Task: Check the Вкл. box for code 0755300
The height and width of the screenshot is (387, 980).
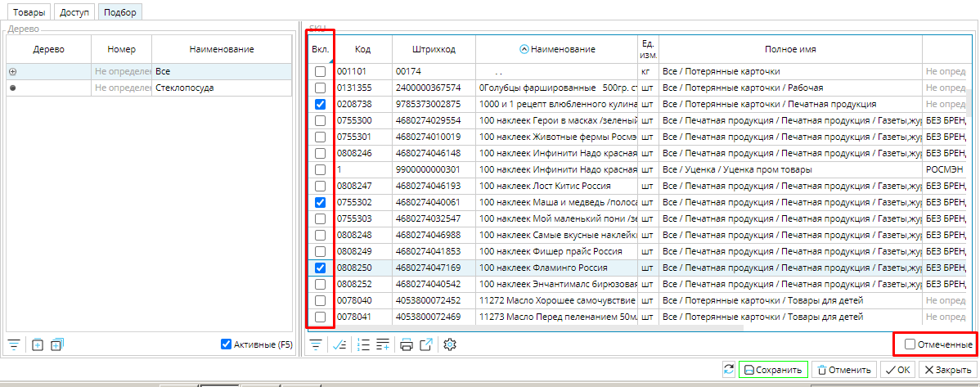Action: [x=320, y=120]
